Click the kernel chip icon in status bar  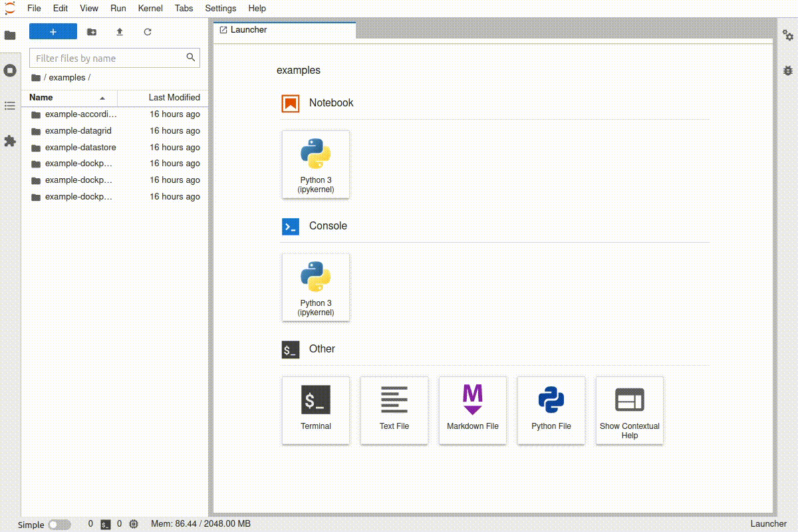134,525
